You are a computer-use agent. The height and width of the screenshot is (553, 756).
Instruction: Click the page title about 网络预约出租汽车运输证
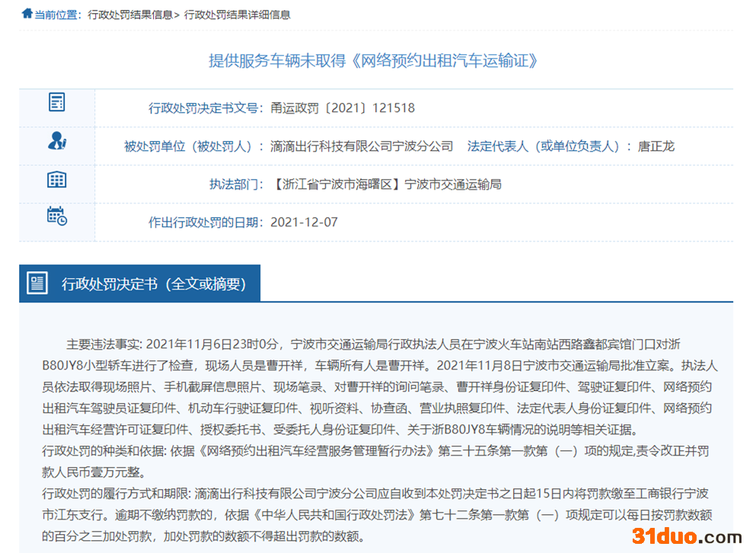374,61
